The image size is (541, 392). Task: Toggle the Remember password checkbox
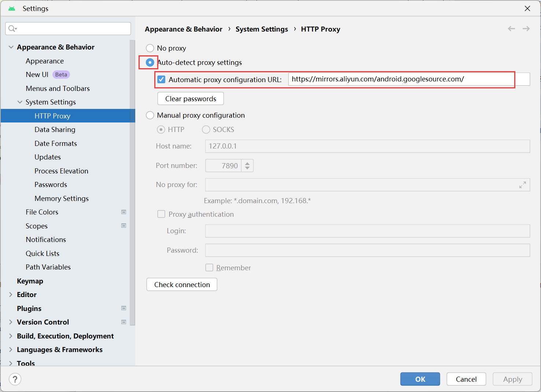209,268
